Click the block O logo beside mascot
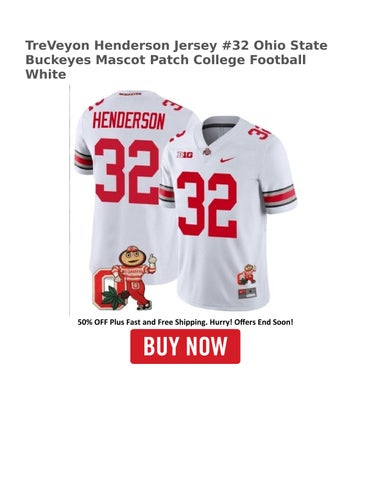The image size is (371, 480). [x=104, y=289]
